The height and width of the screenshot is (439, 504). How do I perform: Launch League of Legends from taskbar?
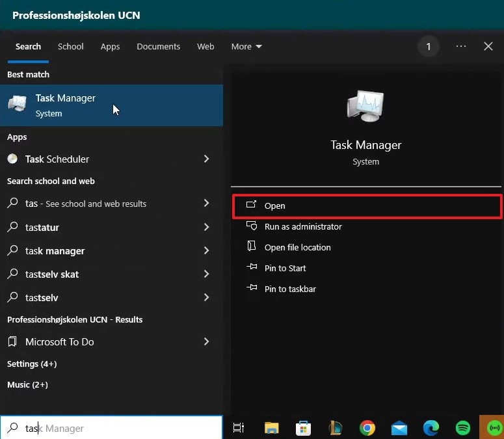[x=336, y=428]
